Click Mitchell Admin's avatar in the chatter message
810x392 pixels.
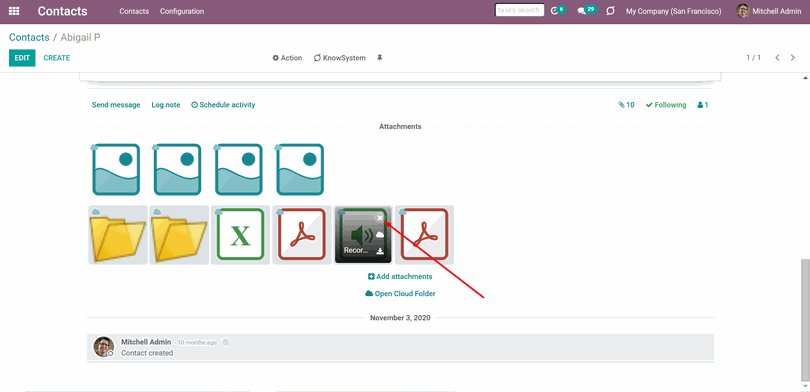point(104,347)
